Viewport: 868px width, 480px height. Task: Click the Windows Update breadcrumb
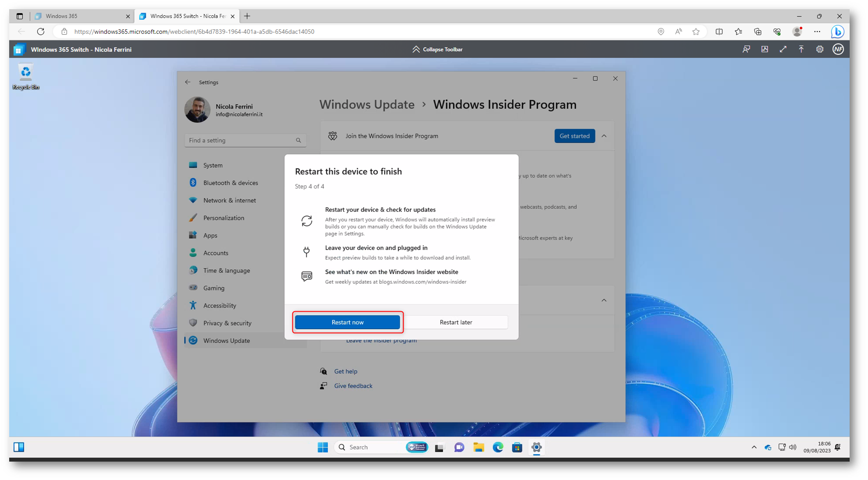[x=367, y=105]
